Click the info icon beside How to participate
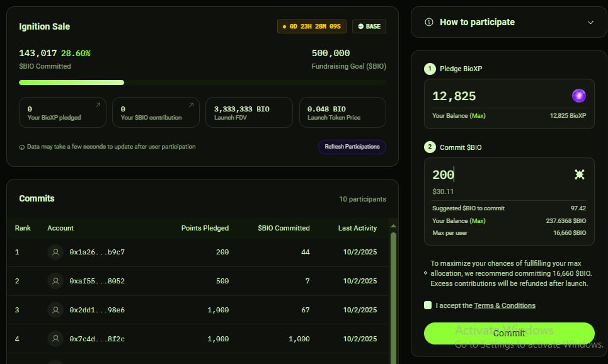 tap(429, 22)
